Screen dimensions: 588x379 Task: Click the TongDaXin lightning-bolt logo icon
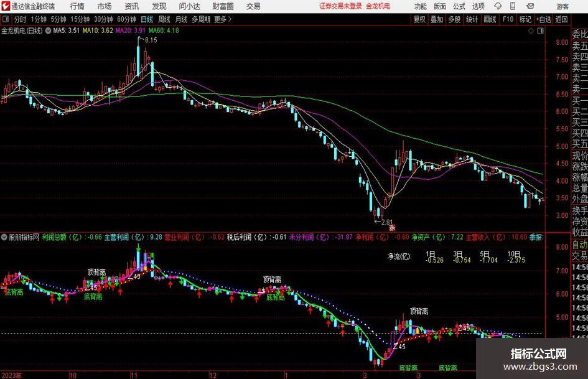(x=5, y=6)
